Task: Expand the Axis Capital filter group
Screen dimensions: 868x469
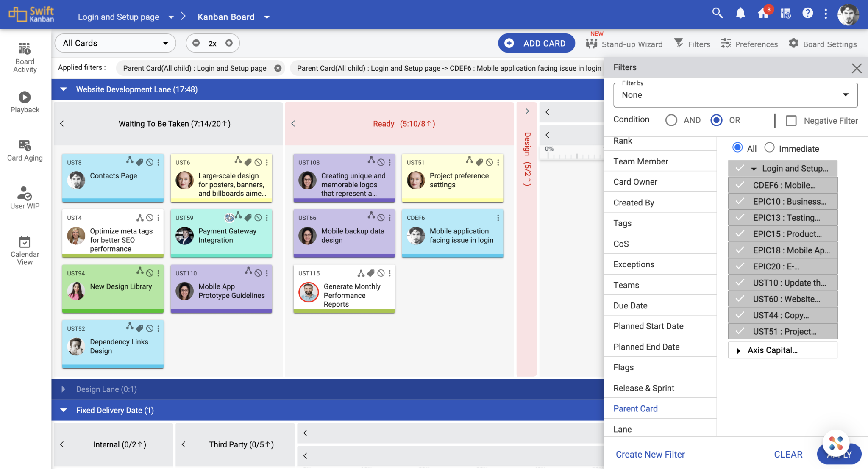Action: (738, 350)
